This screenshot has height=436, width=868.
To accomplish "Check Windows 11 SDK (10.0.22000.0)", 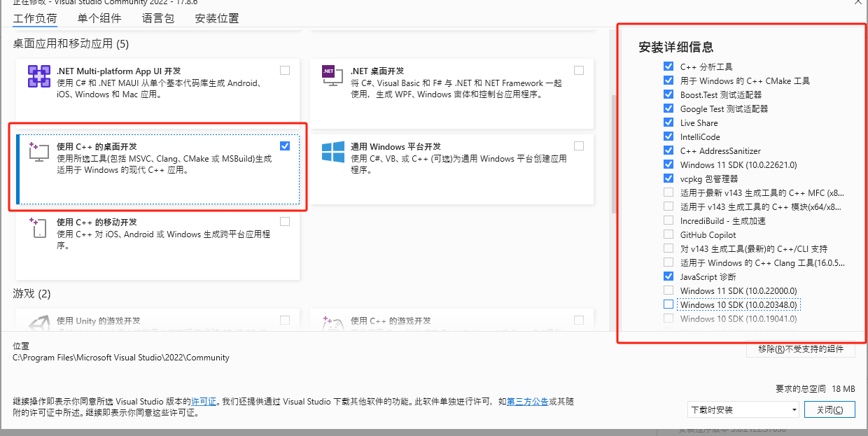I will [x=668, y=290].
